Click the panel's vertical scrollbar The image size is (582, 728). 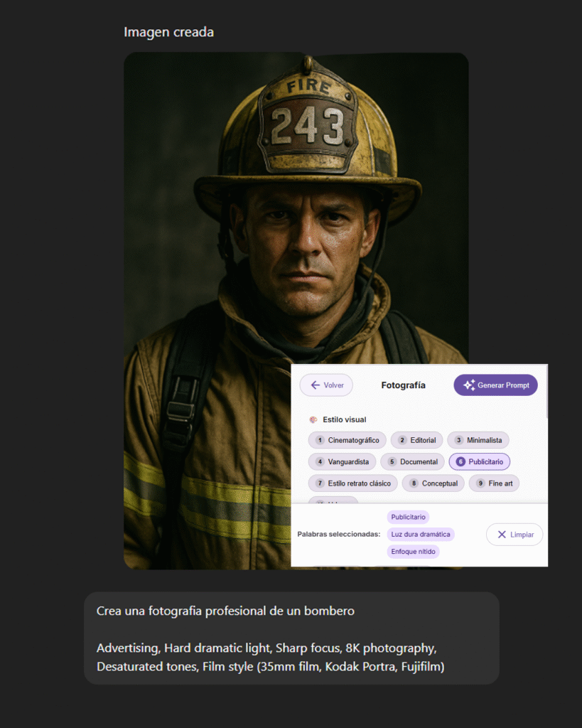(x=546, y=392)
